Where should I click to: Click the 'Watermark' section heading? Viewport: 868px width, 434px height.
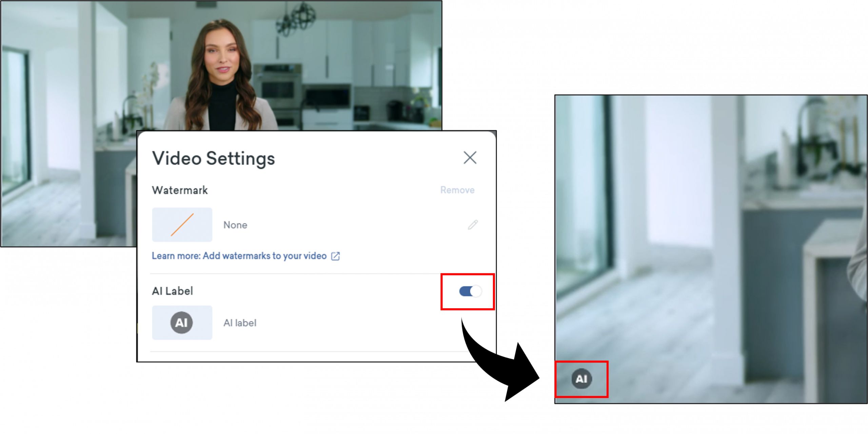coord(180,190)
